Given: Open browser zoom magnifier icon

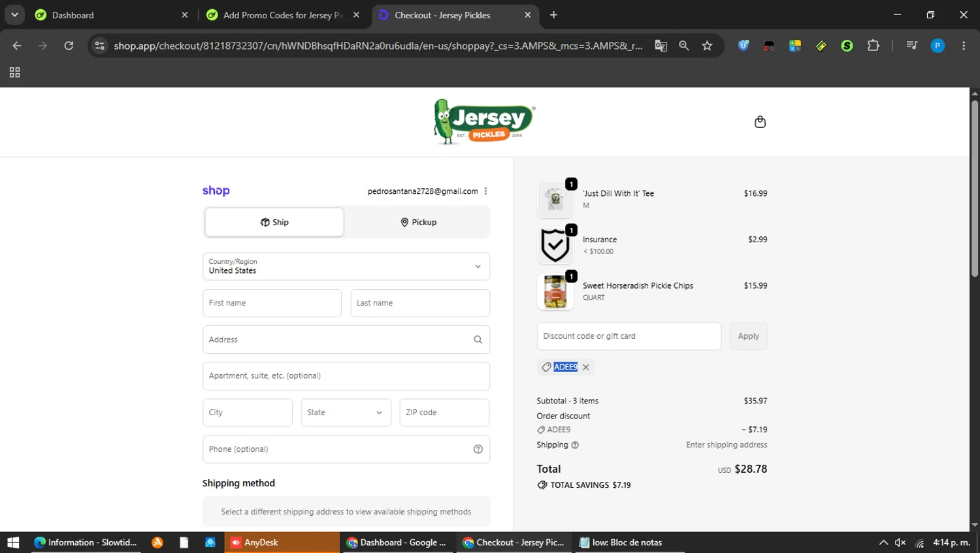Looking at the screenshot, I should pos(684,46).
